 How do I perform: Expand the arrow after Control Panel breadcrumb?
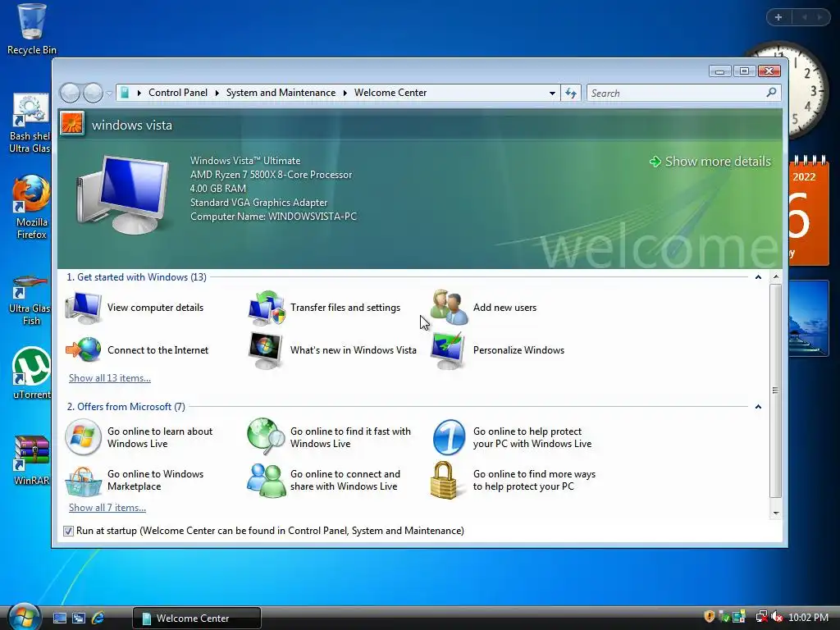coord(217,94)
